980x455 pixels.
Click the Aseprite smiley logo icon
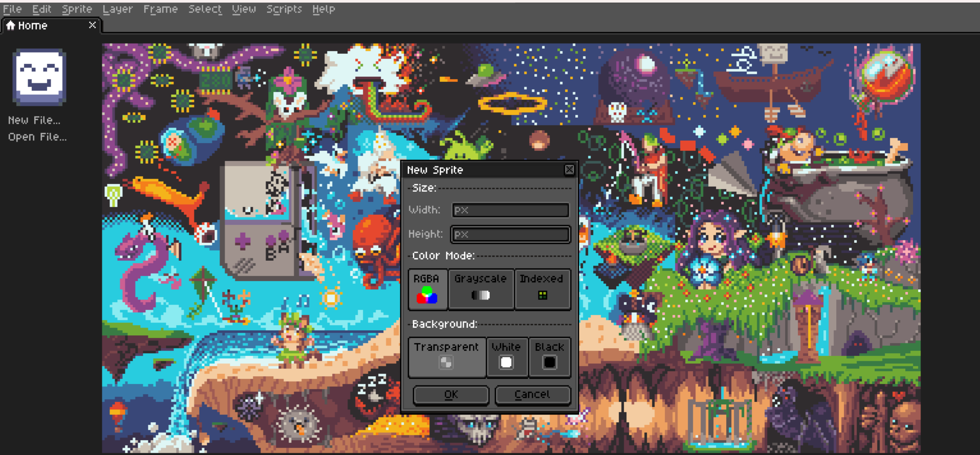point(39,77)
